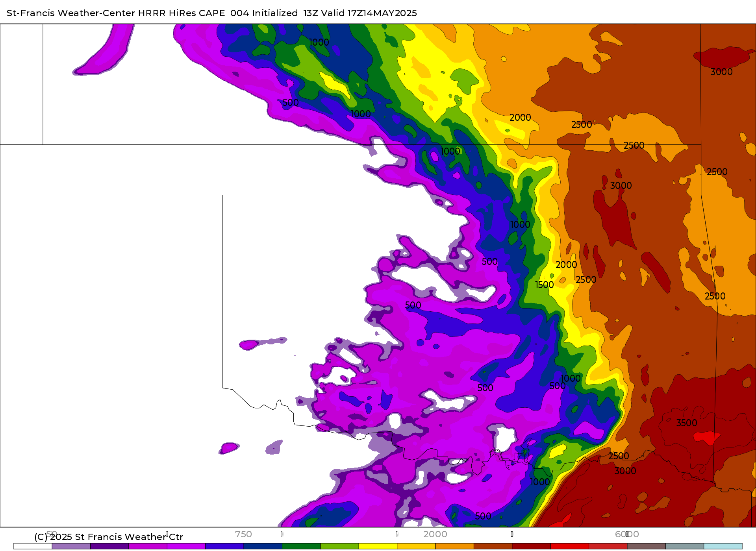Click the 3500 contour label

(687, 423)
